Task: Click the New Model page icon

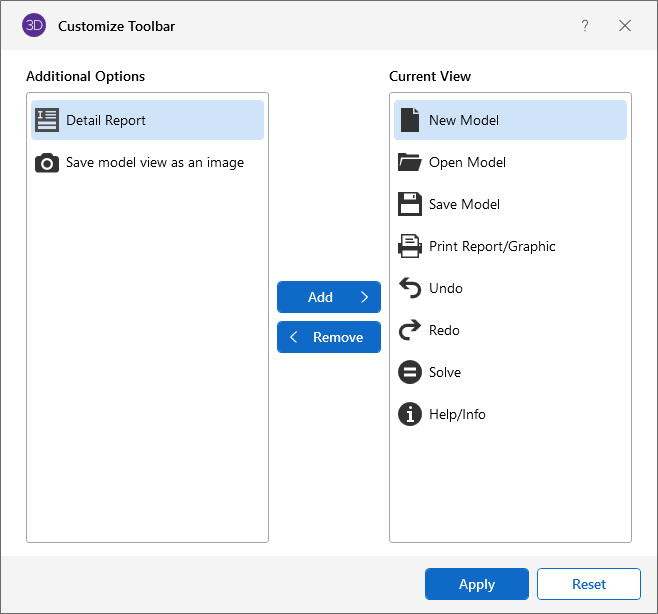Action: point(410,120)
